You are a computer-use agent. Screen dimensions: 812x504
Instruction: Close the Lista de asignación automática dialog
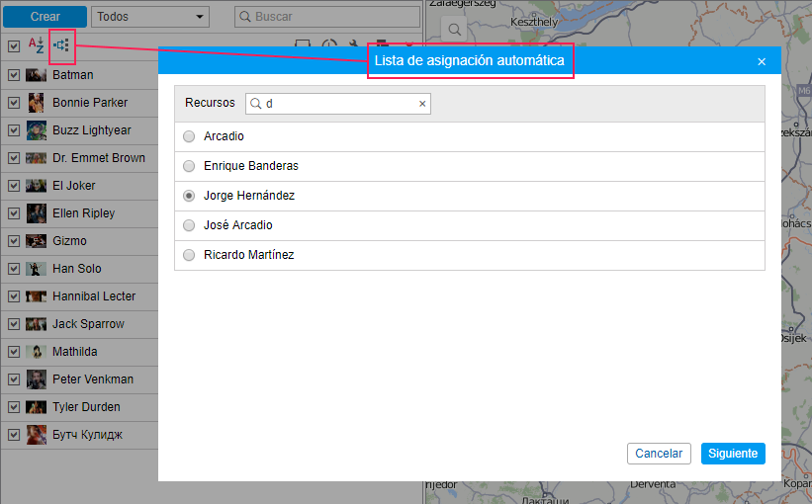pos(762,61)
